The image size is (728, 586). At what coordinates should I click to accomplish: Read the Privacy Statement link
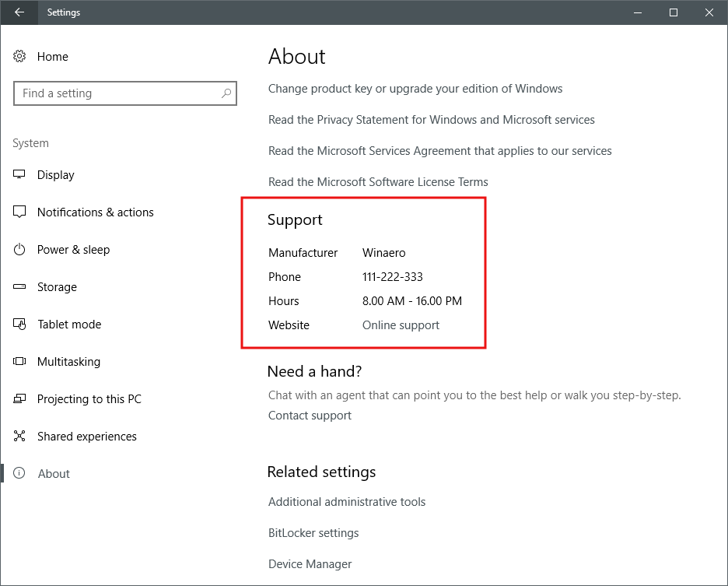click(431, 120)
